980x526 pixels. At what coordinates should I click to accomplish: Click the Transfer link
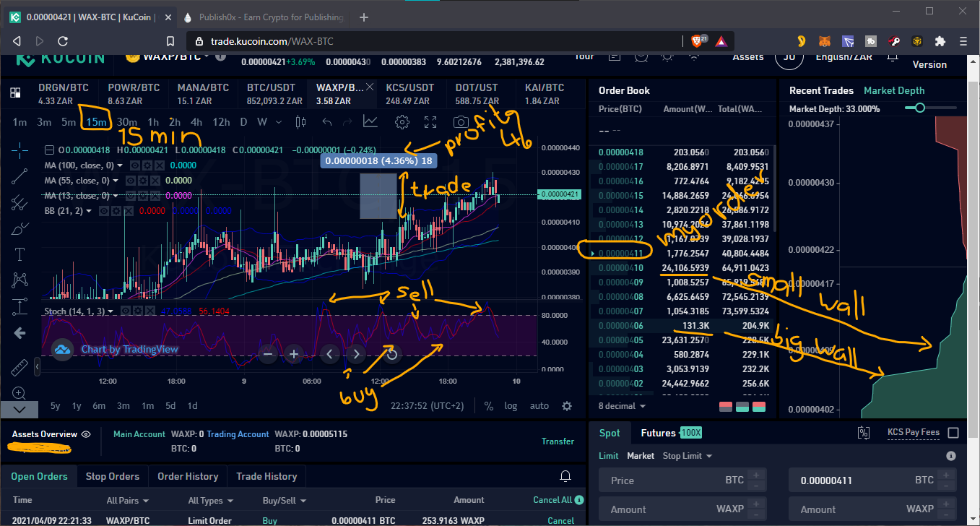pos(558,441)
